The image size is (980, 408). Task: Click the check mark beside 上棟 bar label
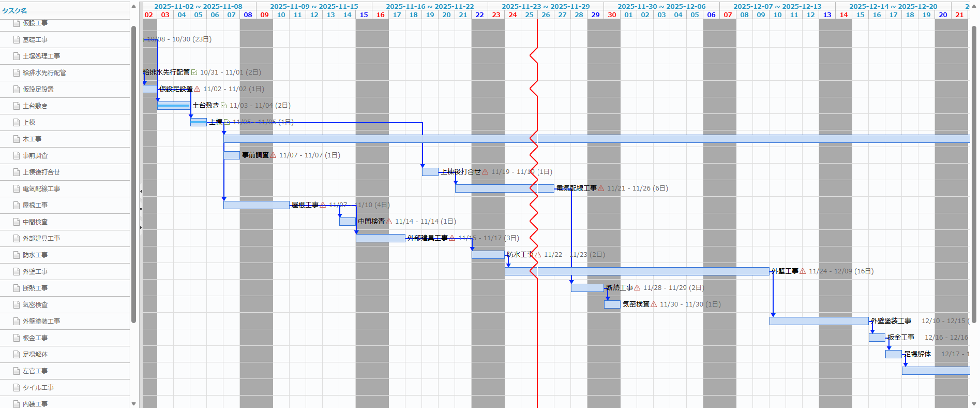(x=227, y=122)
